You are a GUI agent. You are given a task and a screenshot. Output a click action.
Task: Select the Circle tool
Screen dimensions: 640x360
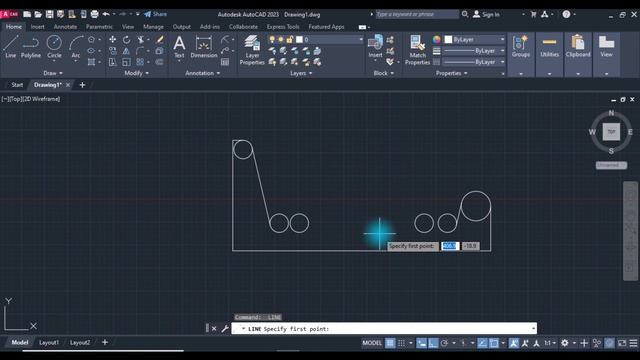pyautogui.click(x=54, y=47)
